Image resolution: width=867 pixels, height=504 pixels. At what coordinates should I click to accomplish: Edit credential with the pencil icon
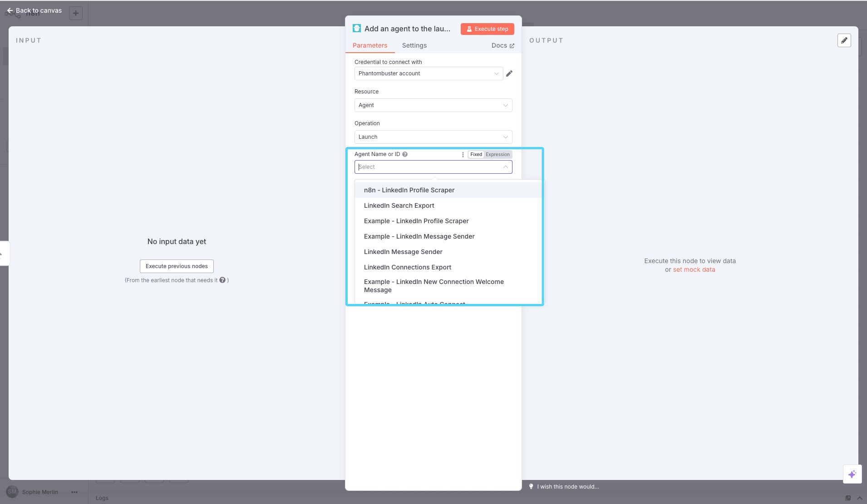click(509, 73)
